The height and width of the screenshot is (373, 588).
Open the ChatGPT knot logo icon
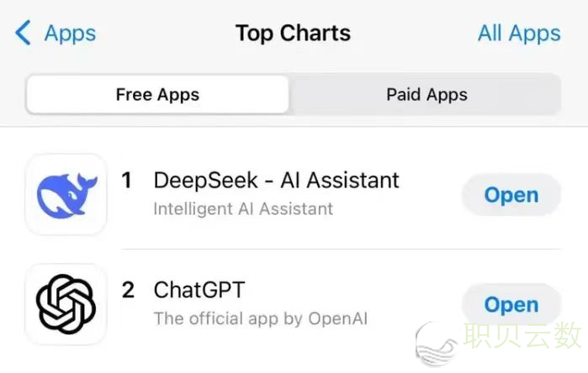coord(66,304)
